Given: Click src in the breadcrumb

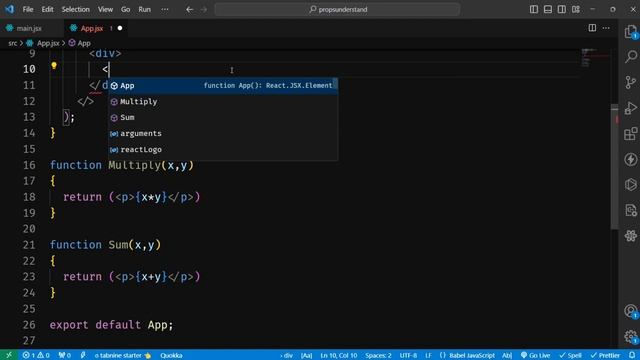Looking at the screenshot, I should pyautogui.click(x=13, y=43).
